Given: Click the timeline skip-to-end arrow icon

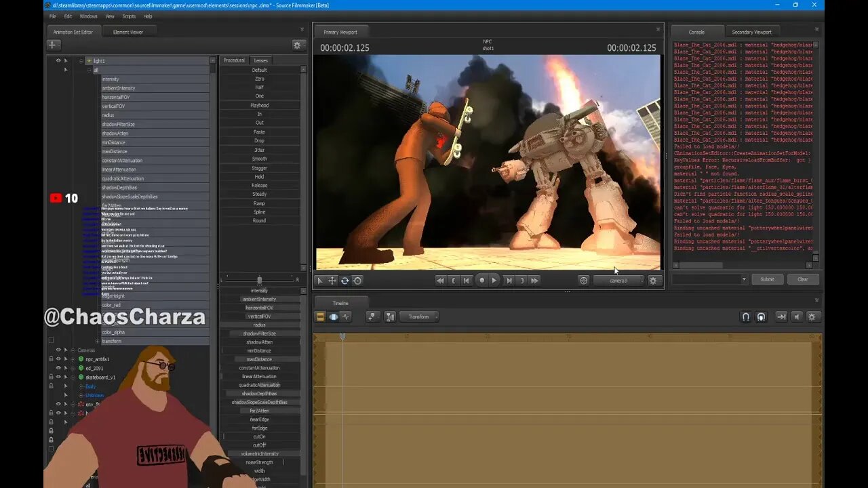Looking at the screenshot, I should (x=781, y=317).
